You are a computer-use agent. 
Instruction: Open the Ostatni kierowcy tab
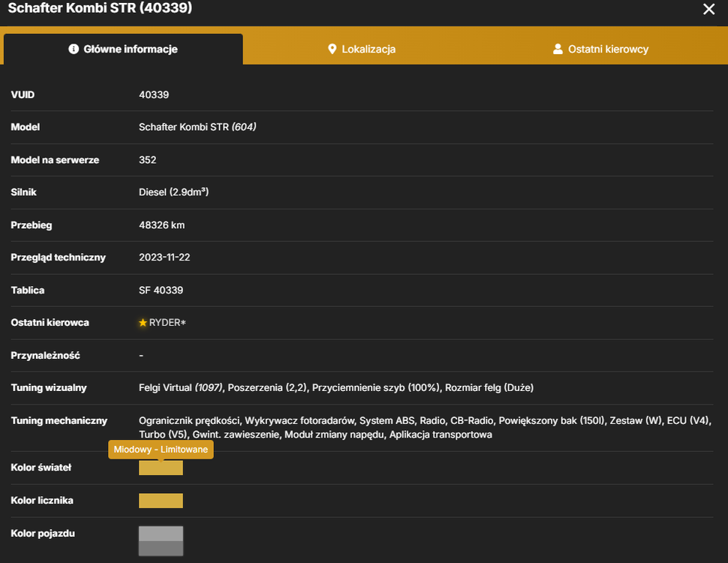[600, 49]
